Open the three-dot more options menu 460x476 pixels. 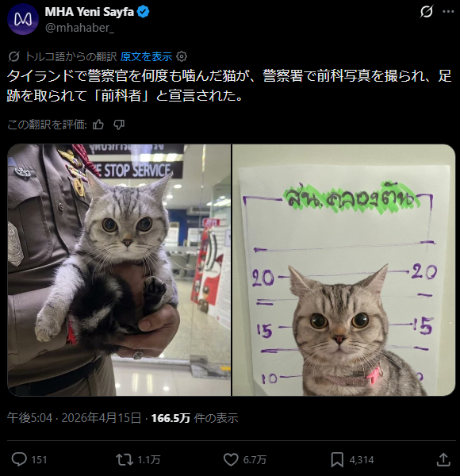click(x=448, y=12)
